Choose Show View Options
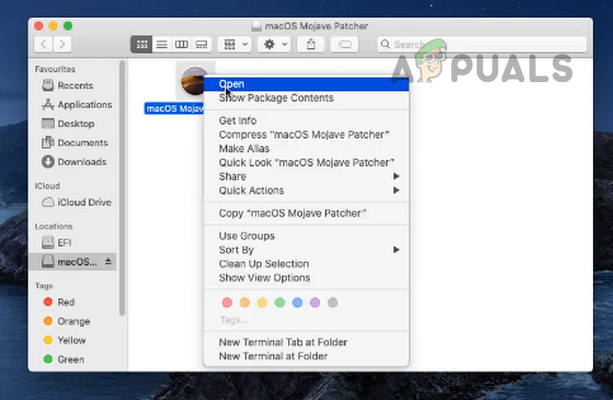Screen dimensions: 613x400 click(x=306, y=278)
